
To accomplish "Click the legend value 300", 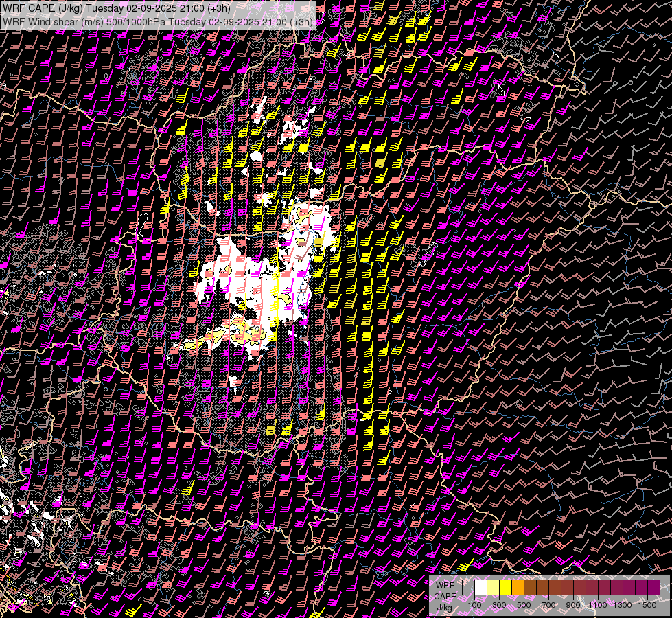I will (499, 605).
